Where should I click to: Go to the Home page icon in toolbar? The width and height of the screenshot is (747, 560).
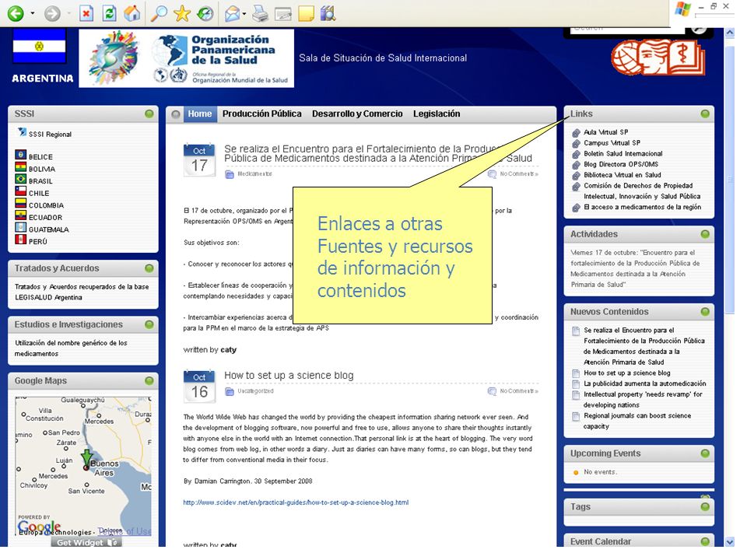132,13
